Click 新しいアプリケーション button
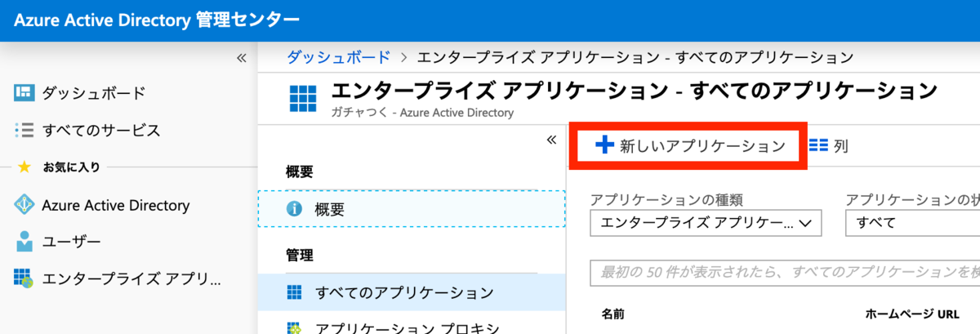This screenshot has height=334, width=980. [x=692, y=146]
